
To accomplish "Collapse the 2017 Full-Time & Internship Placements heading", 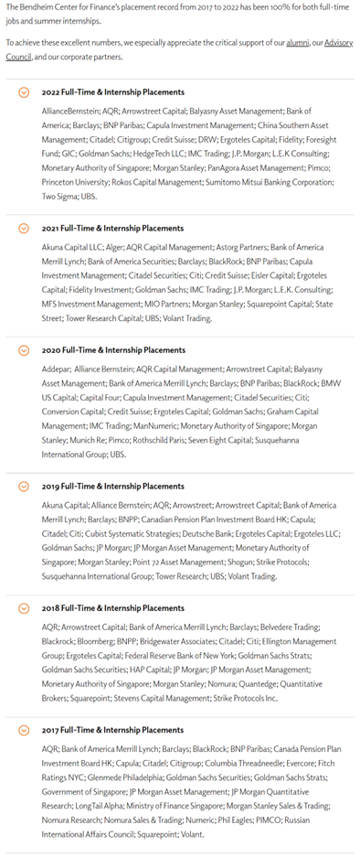I will coord(112,730).
